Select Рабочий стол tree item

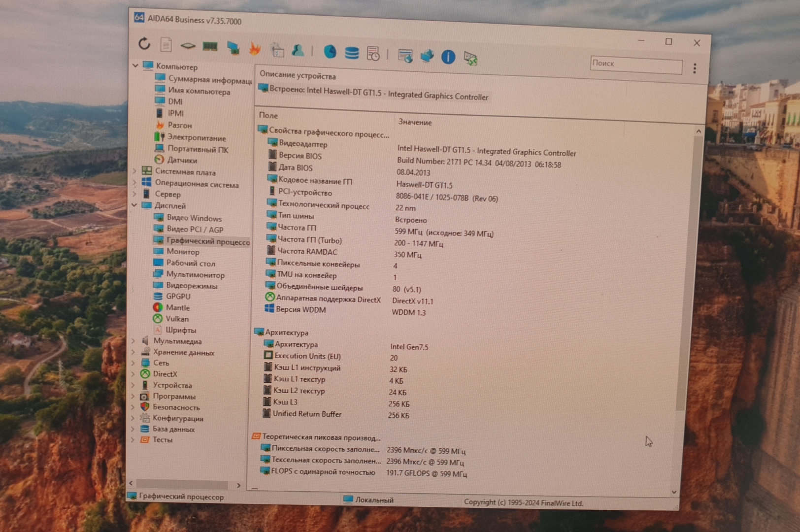[x=184, y=263]
